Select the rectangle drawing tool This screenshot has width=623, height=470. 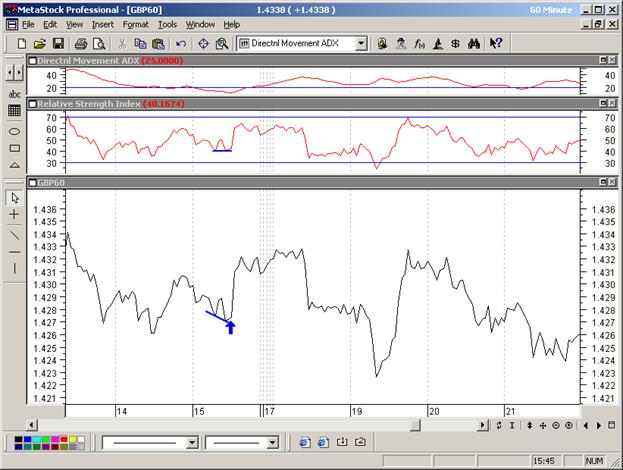coord(15,147)
